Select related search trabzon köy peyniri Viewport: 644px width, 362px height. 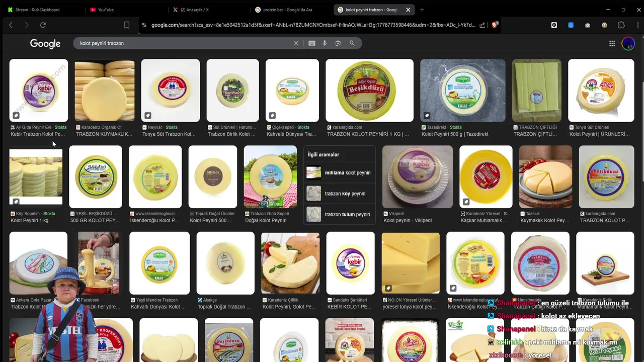tap(340, 194)
